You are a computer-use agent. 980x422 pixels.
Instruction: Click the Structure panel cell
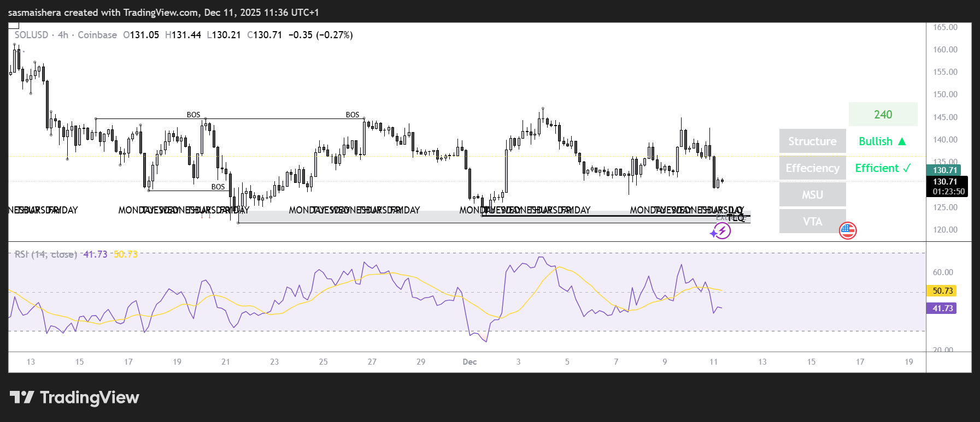point(812,141)
